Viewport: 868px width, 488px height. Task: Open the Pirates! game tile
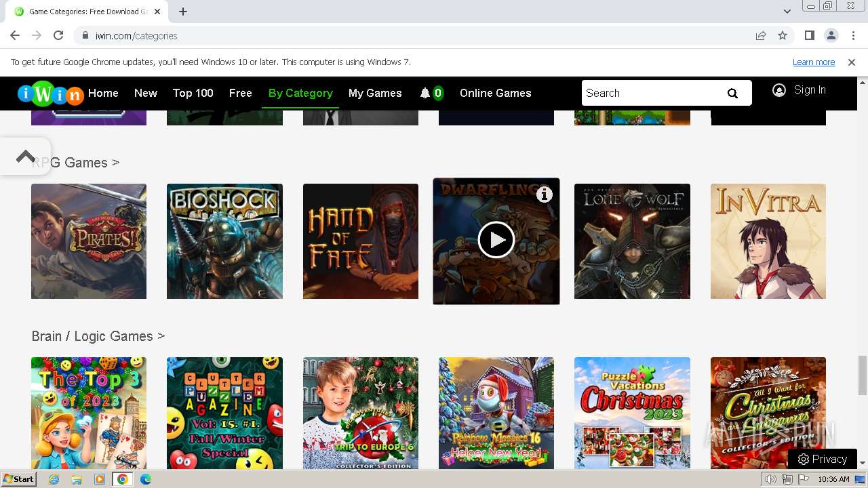(x=89, y=241)
